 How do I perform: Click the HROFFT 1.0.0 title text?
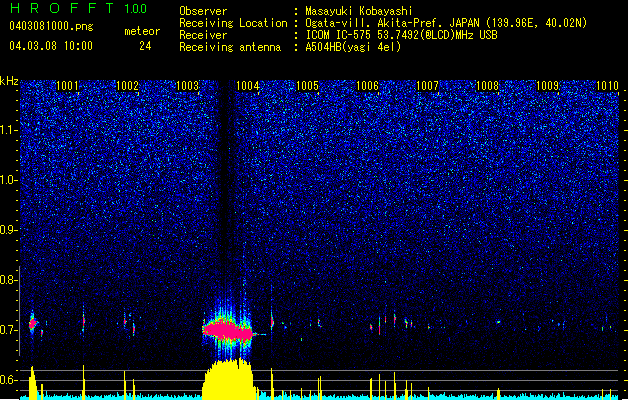79,8
